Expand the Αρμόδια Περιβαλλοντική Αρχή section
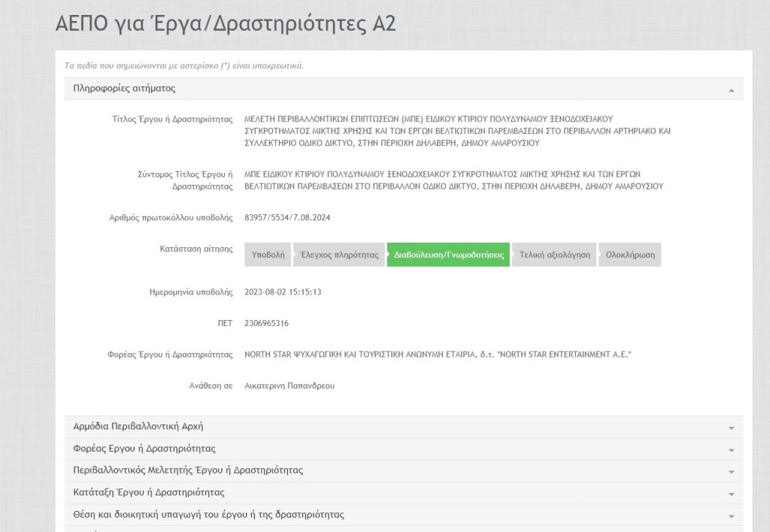770x532 pixels. tap(138, 427)
